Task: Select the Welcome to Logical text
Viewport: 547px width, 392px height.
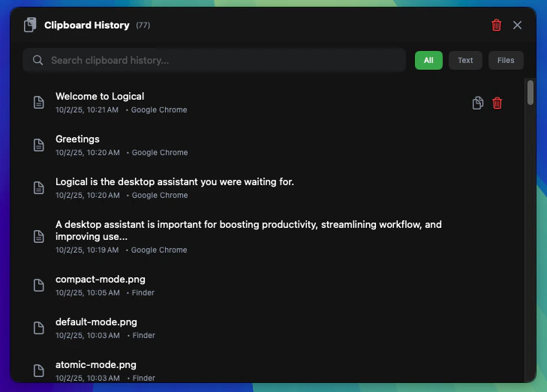Action: [100, 96]
